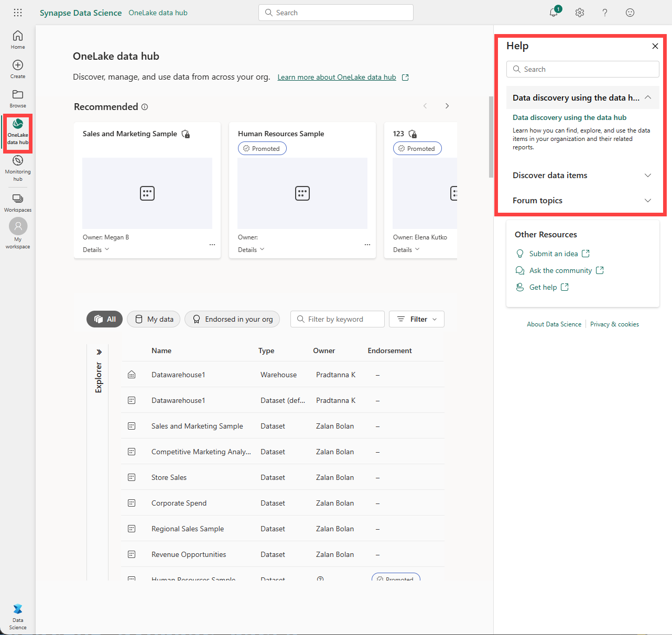
Task: Open My workspace from the sidebar
Action: tap(17, 231)
